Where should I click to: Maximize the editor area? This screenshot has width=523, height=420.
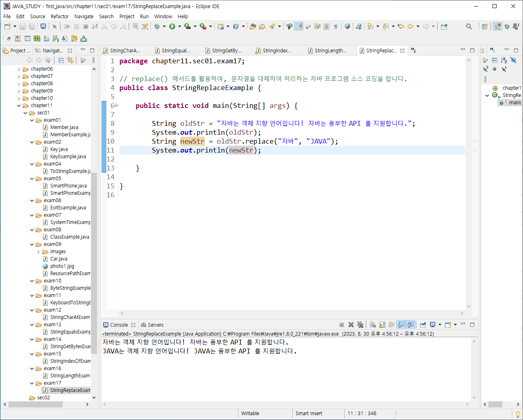(x=472, y=50)
